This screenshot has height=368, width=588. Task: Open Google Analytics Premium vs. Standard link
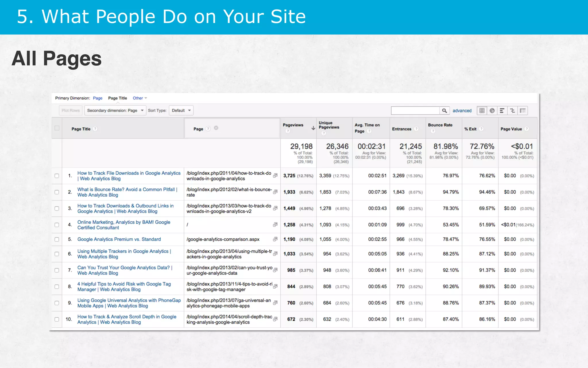click(119, 239)
